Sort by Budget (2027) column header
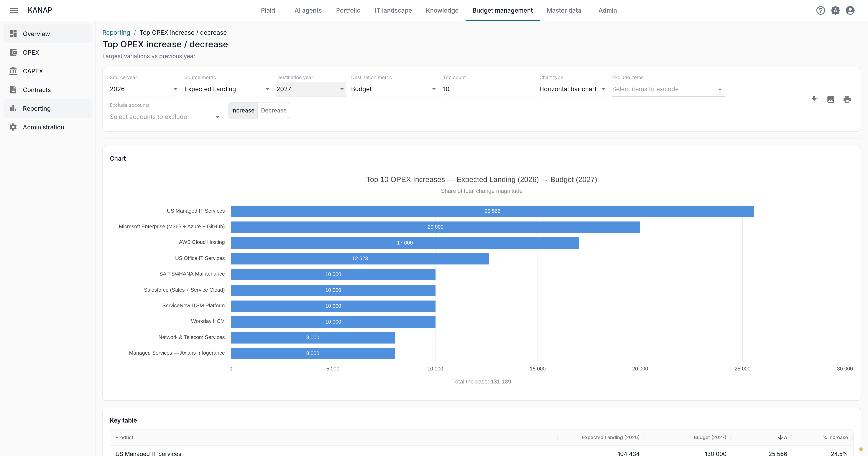This screenshot has width=868, height=456. [x=710, y=438]
